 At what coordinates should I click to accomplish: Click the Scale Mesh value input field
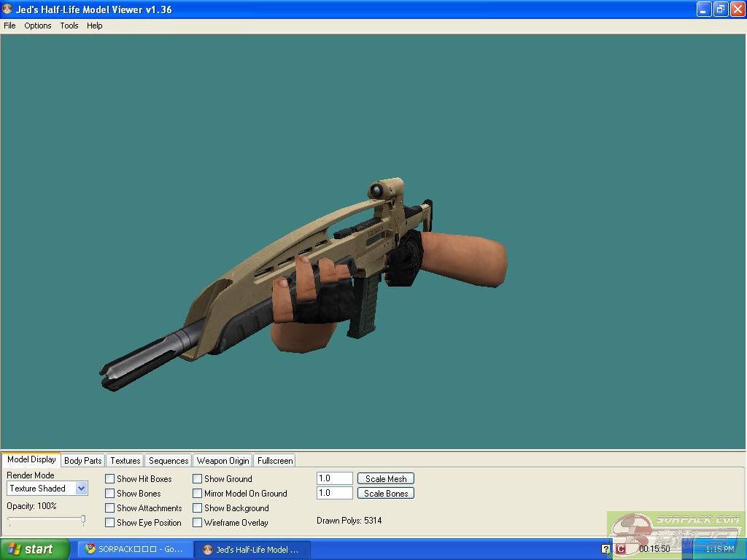click(x=335, y=478)
